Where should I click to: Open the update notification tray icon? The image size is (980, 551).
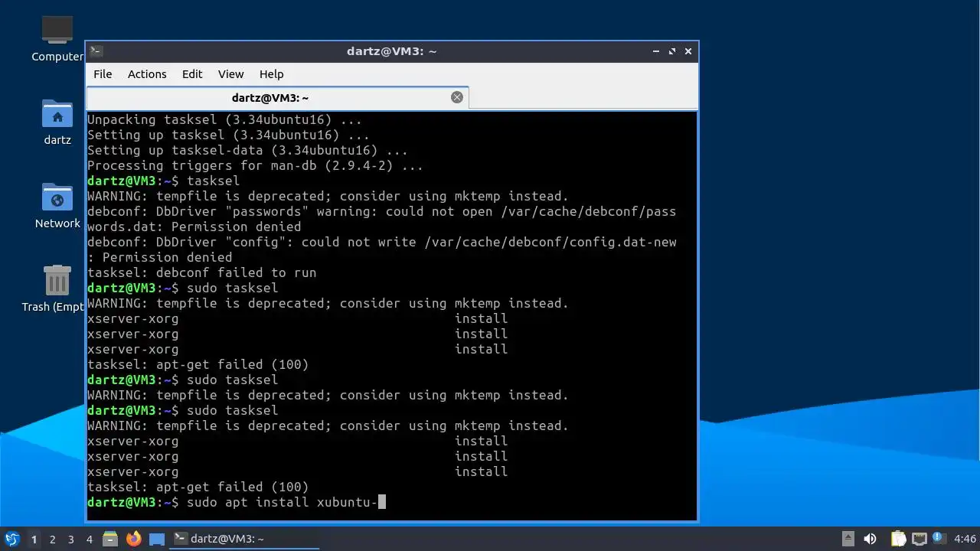pos(939,539)
